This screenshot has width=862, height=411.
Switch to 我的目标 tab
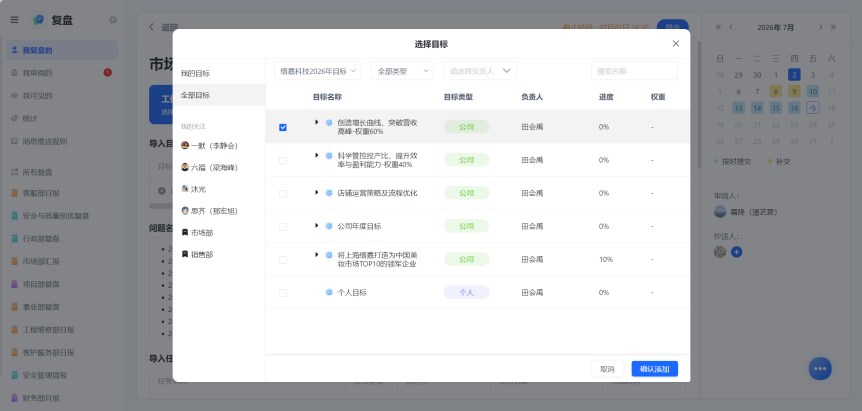[219, 73]
